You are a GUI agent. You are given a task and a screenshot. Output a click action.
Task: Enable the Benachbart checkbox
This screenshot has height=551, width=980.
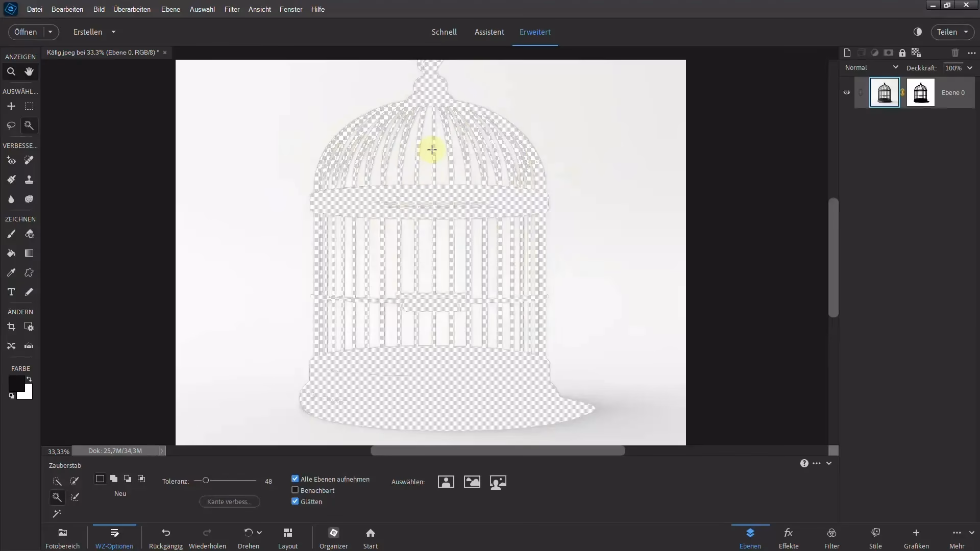pos(295,490)
